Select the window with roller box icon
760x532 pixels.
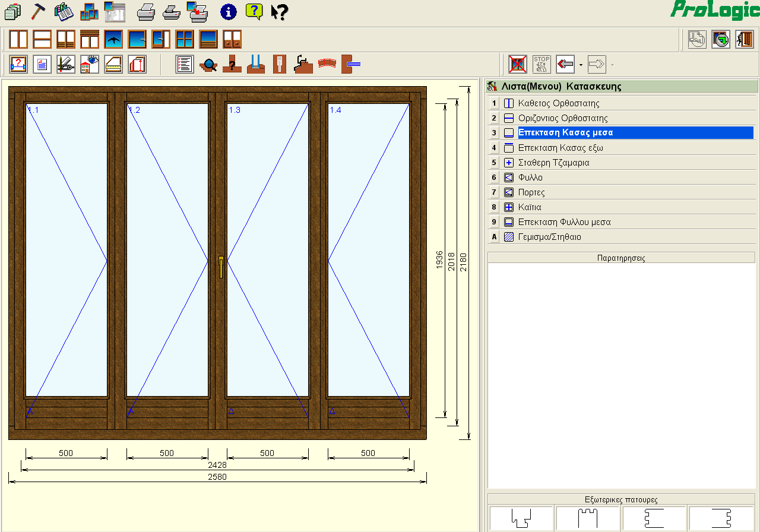point(90,39)
